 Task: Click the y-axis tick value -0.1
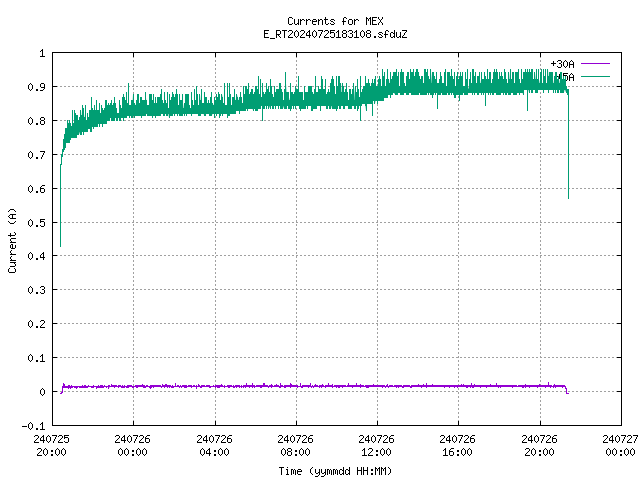coord(33,426)
